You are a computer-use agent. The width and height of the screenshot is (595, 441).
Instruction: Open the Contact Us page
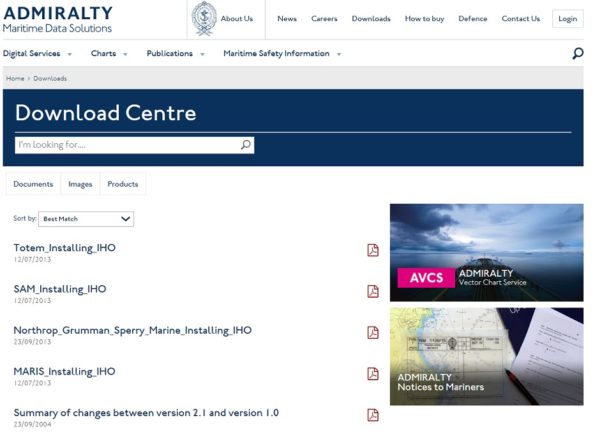(521, 19)
